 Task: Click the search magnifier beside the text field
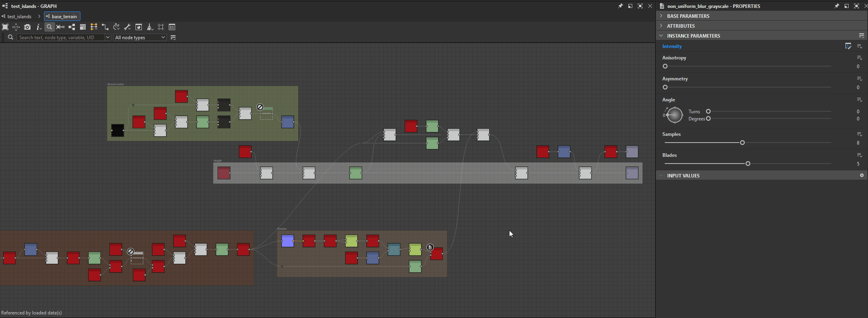tap(11, 37)
